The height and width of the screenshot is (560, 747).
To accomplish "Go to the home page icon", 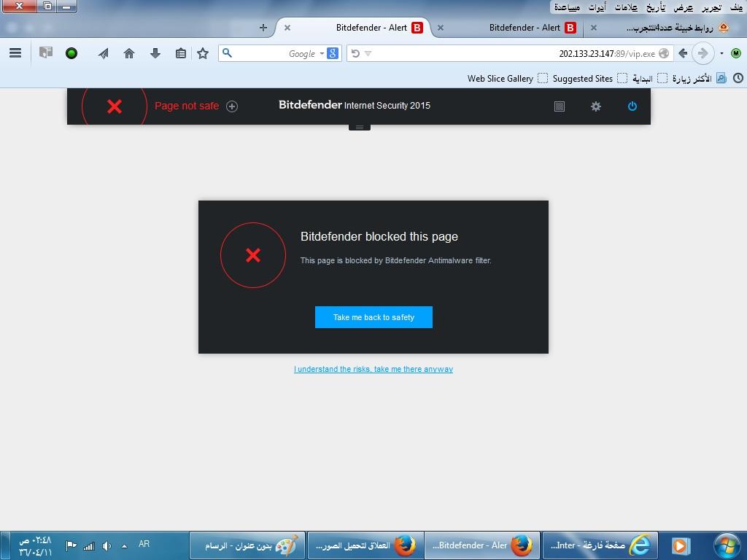I will [129, 53].
